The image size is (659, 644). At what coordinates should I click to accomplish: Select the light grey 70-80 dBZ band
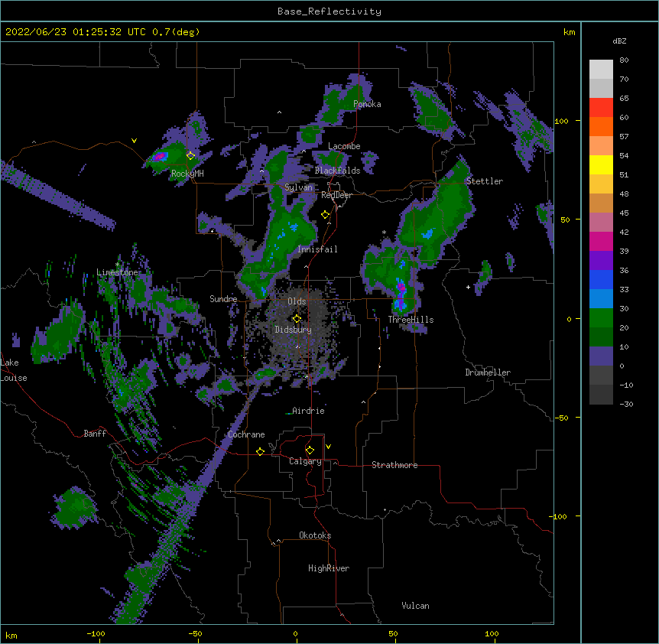(x=601, y=70)
